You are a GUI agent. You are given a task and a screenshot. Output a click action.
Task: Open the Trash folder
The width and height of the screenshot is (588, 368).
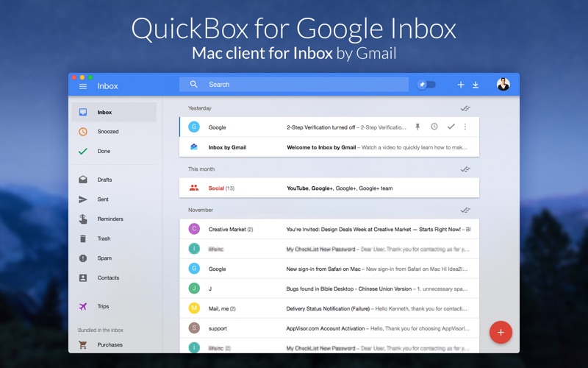pyautogui.click(x=114, y=238)
